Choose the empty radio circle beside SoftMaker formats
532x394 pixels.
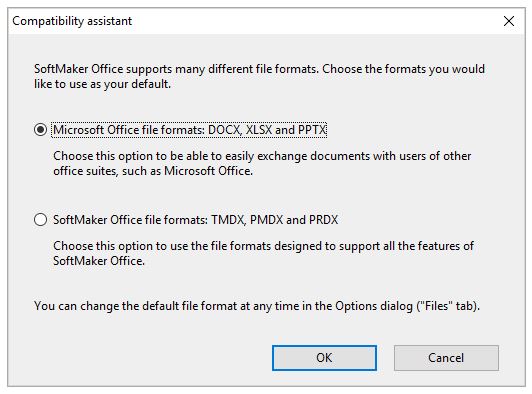coord(40,220)
